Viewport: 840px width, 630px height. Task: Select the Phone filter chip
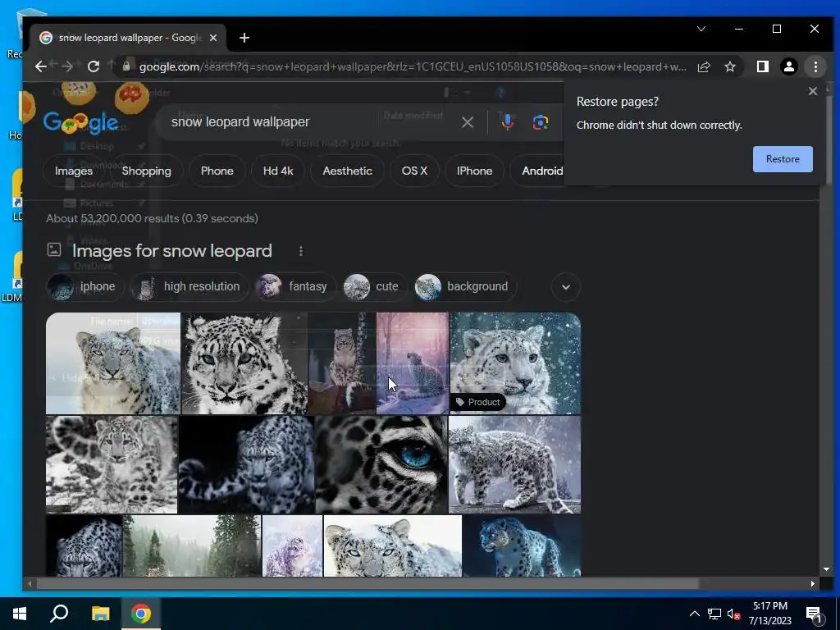(217, 171)
